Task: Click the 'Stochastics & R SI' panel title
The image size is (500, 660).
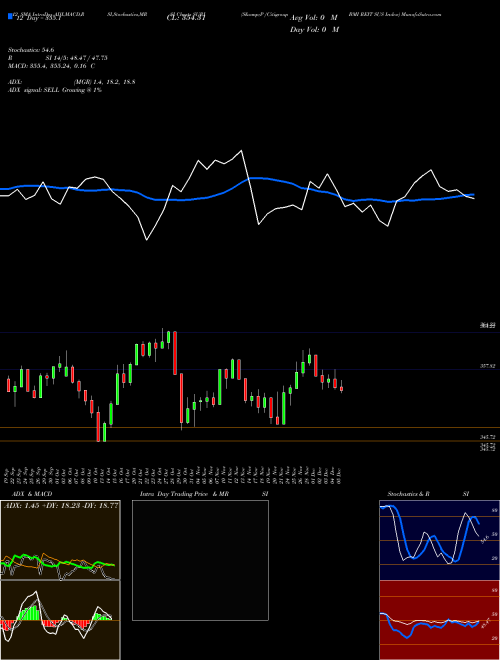Action: (428, 494)
